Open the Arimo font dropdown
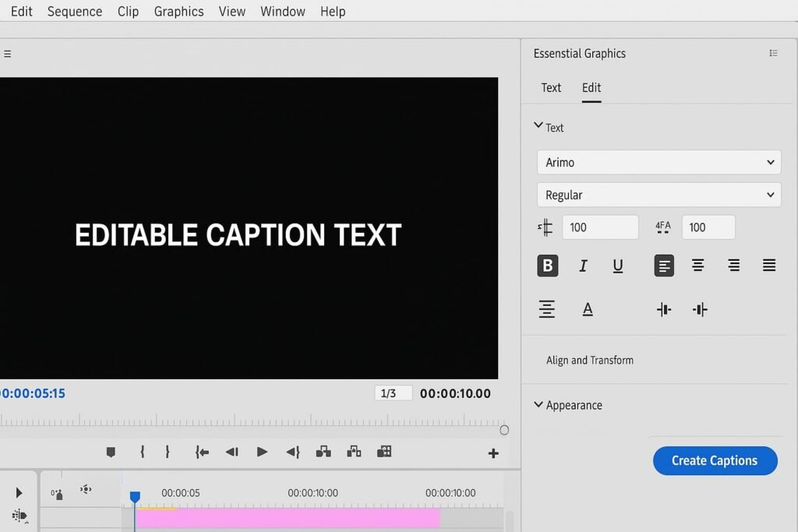 (x=659, y=163)
